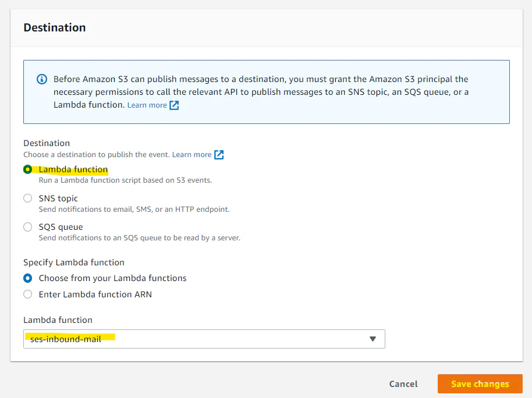Choose the SQS queue radio option
The width and height of the screenshot is (532, 398).
tap(27, 227)
